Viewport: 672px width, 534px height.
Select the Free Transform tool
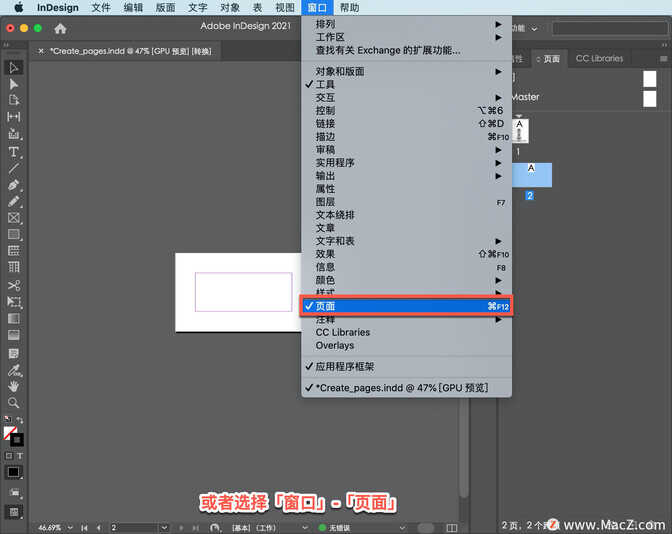point(14,302)
